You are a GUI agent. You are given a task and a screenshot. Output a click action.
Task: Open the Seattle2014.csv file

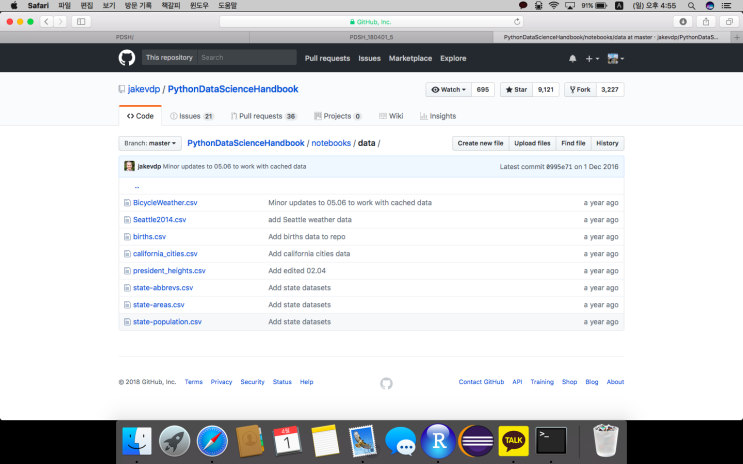(160, 220)
